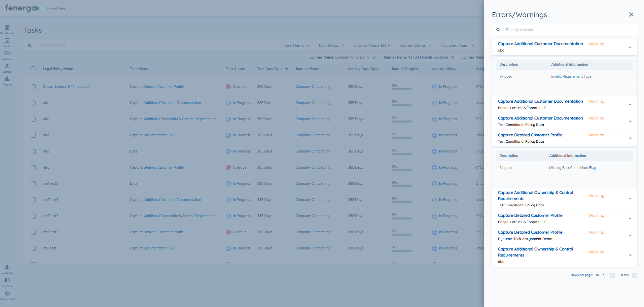Tick the checkbox on rteTeest3 Data row

coord(33,183)
